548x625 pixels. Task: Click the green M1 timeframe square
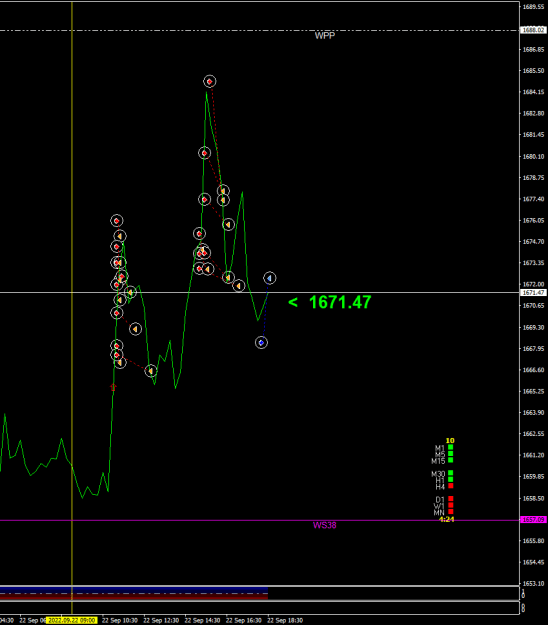pyautogui.click(x=451, y=447)
